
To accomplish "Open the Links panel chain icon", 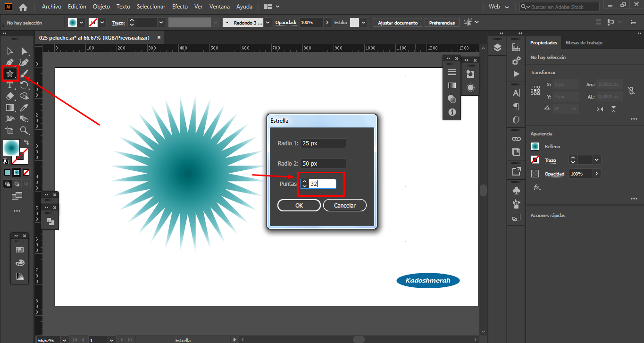I will (516, 139).
